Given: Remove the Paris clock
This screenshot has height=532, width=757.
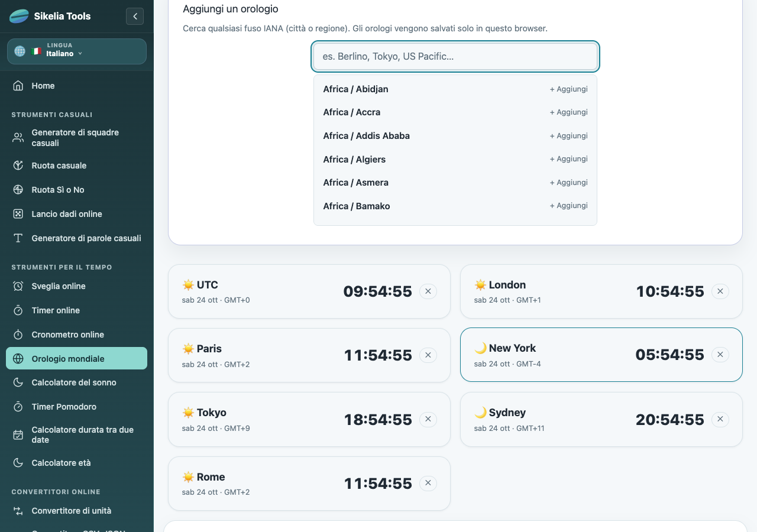Looking at the screenshot, I should point(428,355).
